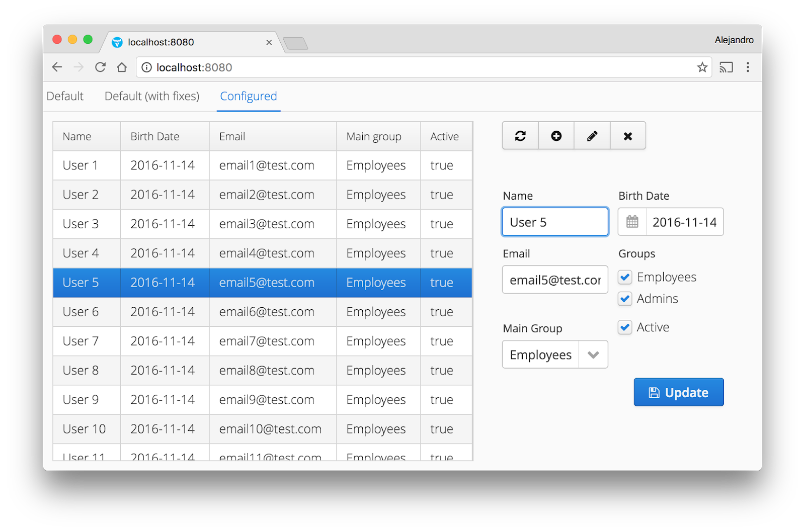Click inside the Name input field
The image size is (805, 532).
[x=555, y=222]
